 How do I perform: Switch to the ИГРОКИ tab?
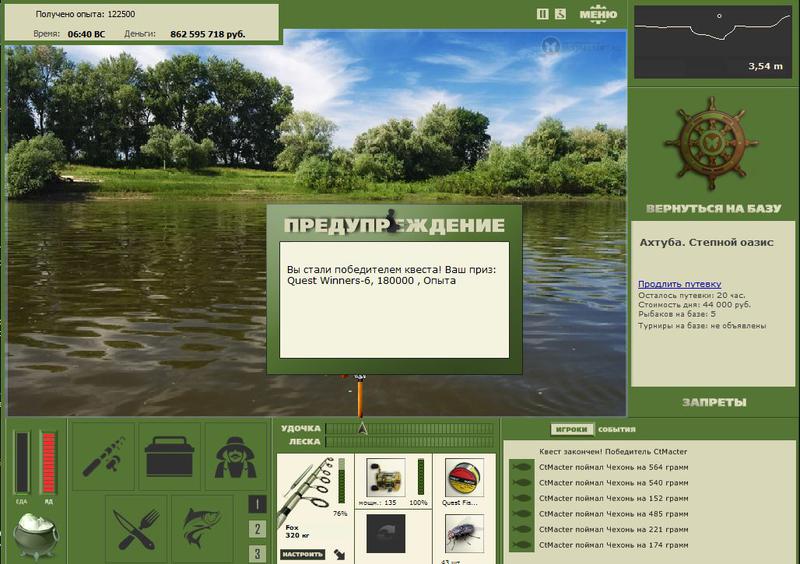point(572,429)
